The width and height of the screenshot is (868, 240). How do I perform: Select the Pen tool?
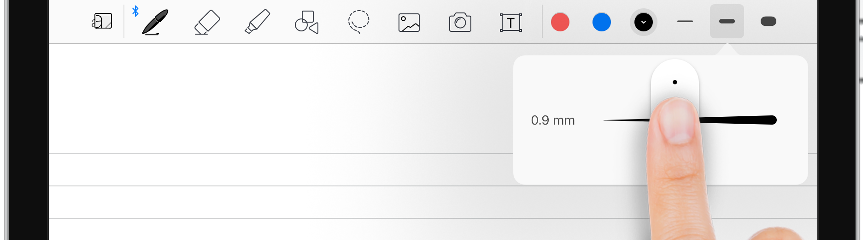point(155,22)
